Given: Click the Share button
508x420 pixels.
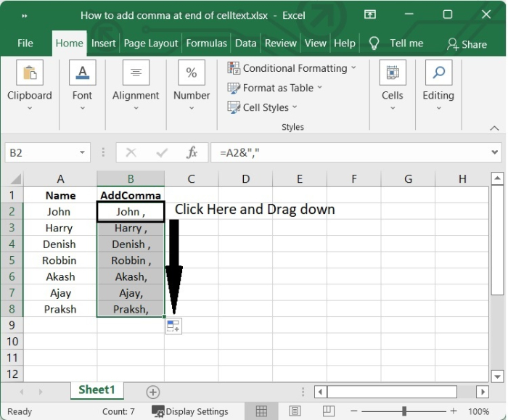Looking at the screenshot, I should [467, 44].
